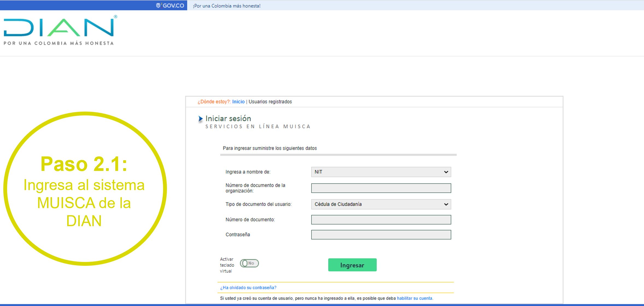Click the GOV.CO banner text
This screenshot has height=306, width=644.
[174, 5]
